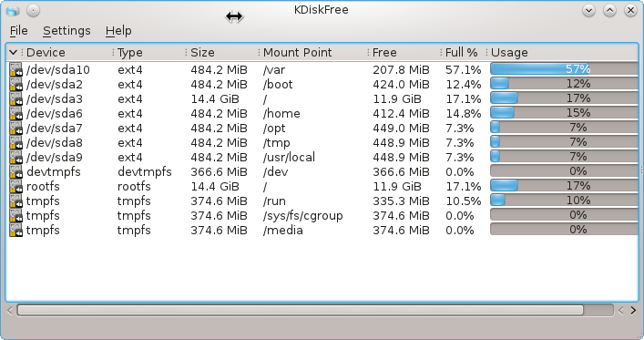644x340 pixels.
Task: Click the 449.0 MiB free value
Action: coord(402,129)
